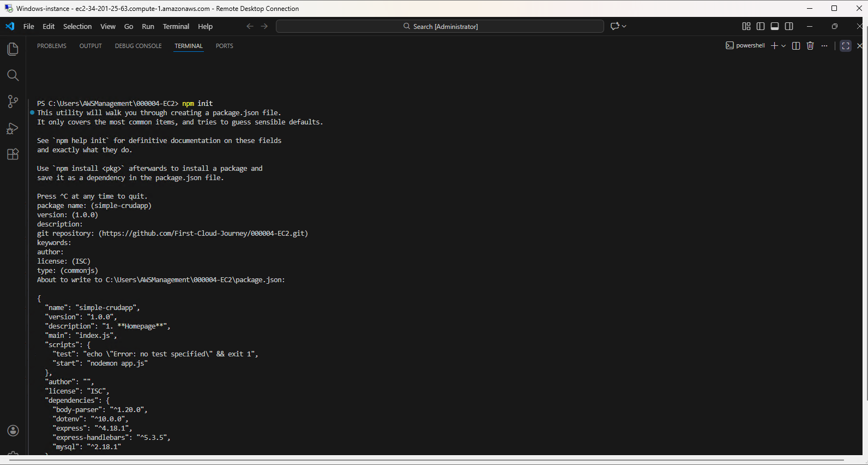
Task: Open the File menu
Action: pyautogui.click(x=29, y=26)
